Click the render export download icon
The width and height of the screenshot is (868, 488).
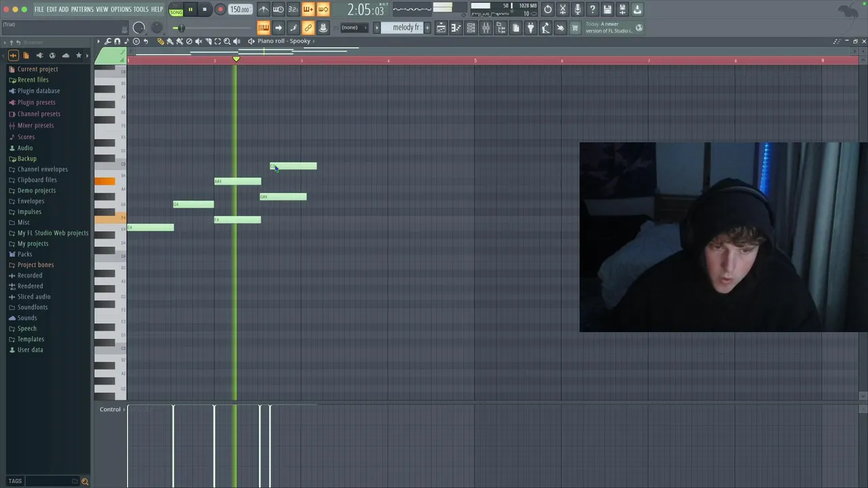tap(637, 9)
